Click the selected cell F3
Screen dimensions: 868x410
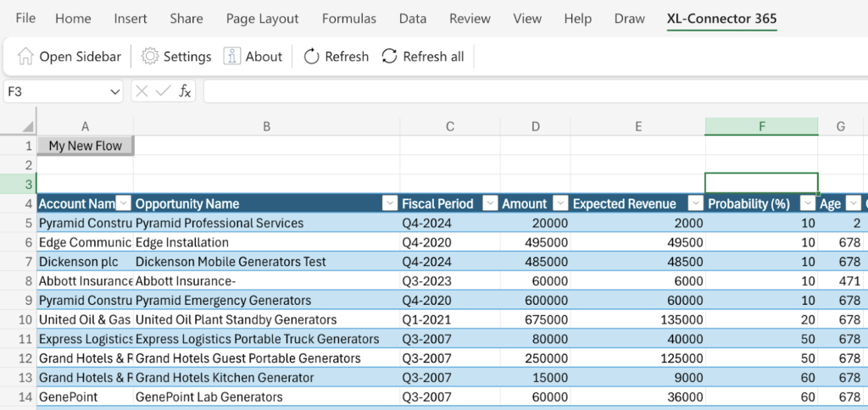[762, 183]
